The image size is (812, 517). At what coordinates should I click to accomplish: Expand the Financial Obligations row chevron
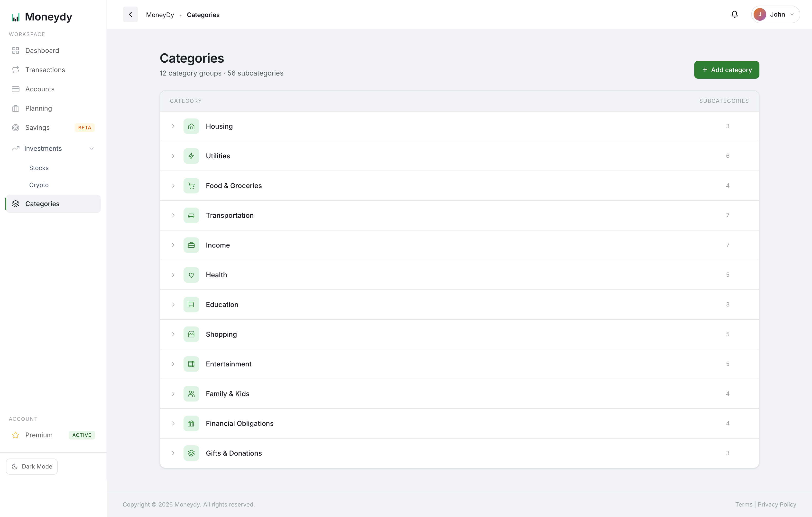coord(173,423)
